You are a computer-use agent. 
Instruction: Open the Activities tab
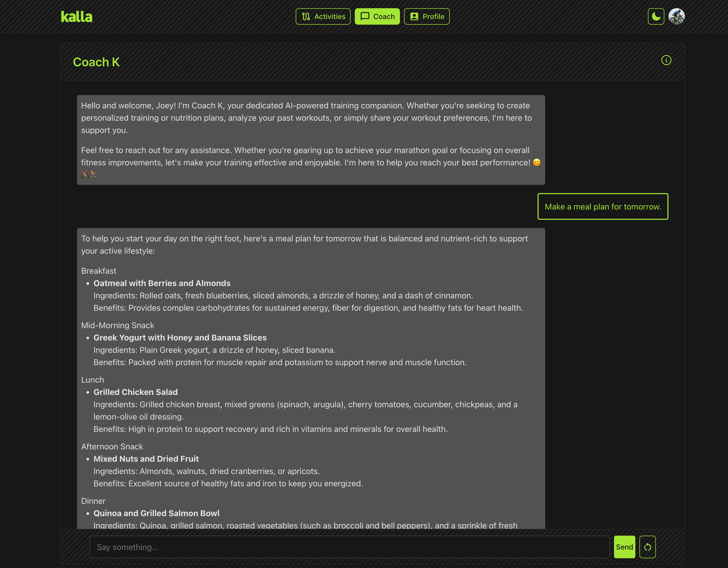[323, 16]
